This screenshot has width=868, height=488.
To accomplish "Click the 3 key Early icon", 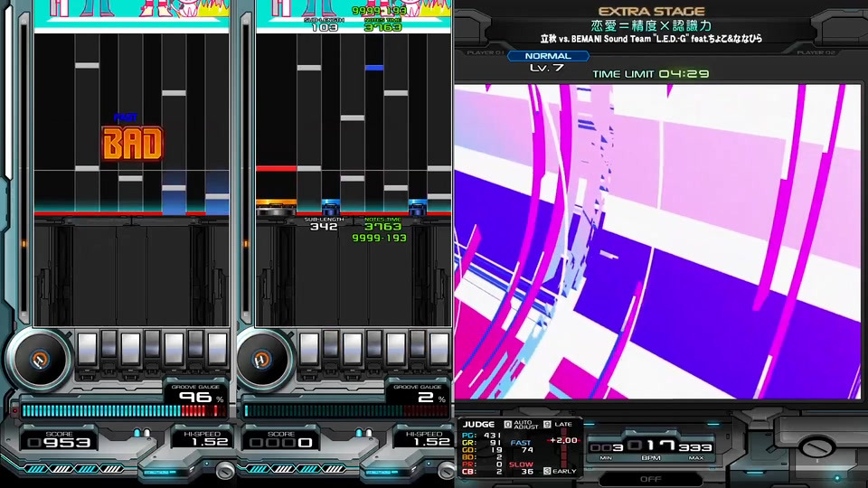I will (x=547, y=471).
